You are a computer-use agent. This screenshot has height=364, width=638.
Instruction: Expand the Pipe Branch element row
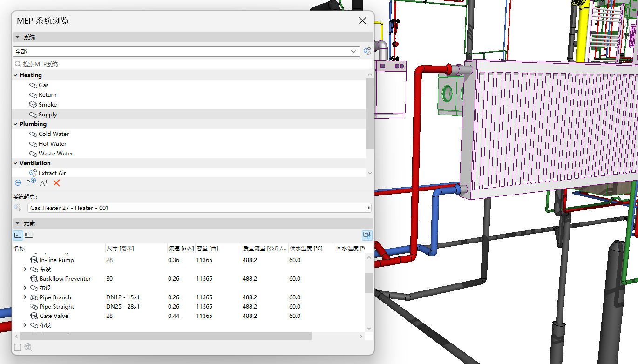pos(24,297)
